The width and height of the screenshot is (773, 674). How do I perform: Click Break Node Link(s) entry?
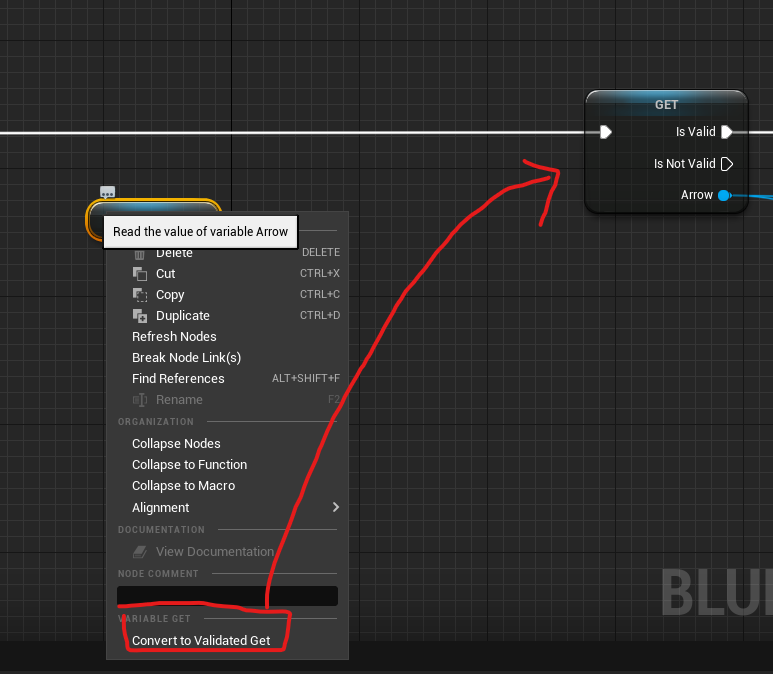point(227,357)
